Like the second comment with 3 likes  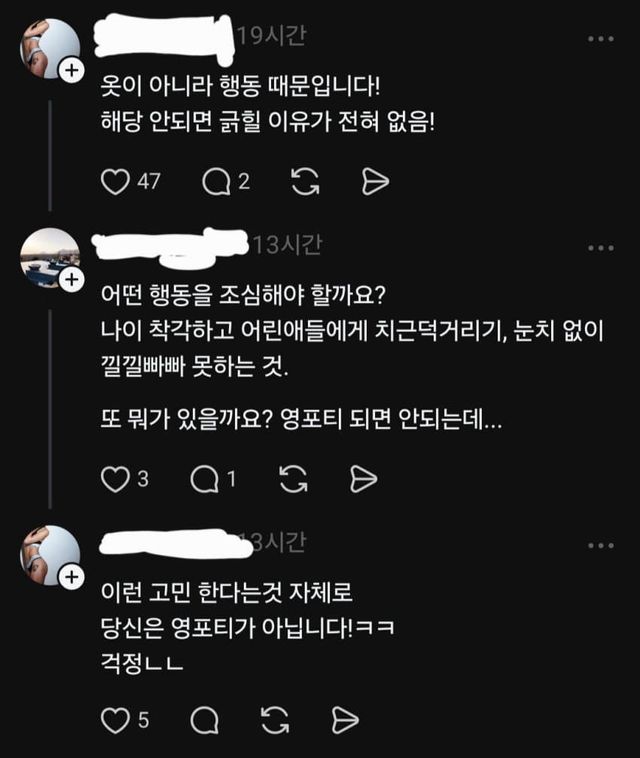point(117,479)
